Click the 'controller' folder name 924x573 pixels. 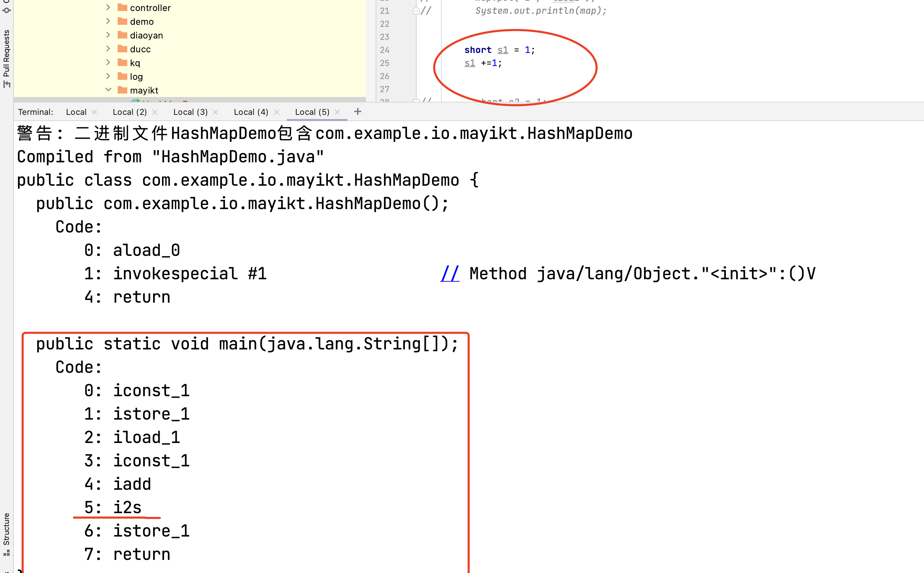pos(150,8)
